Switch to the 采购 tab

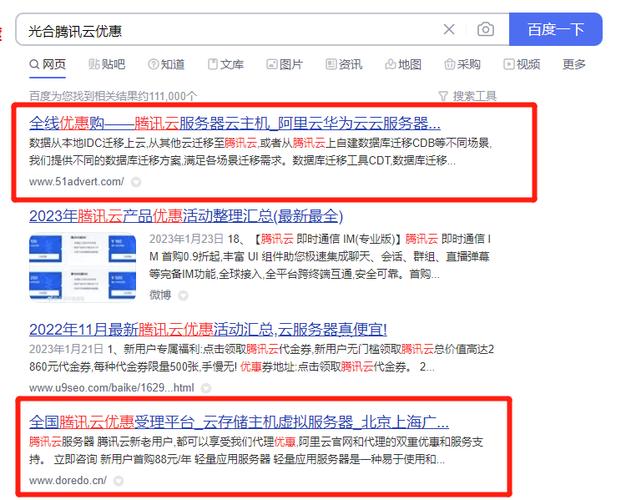[462, 64]
